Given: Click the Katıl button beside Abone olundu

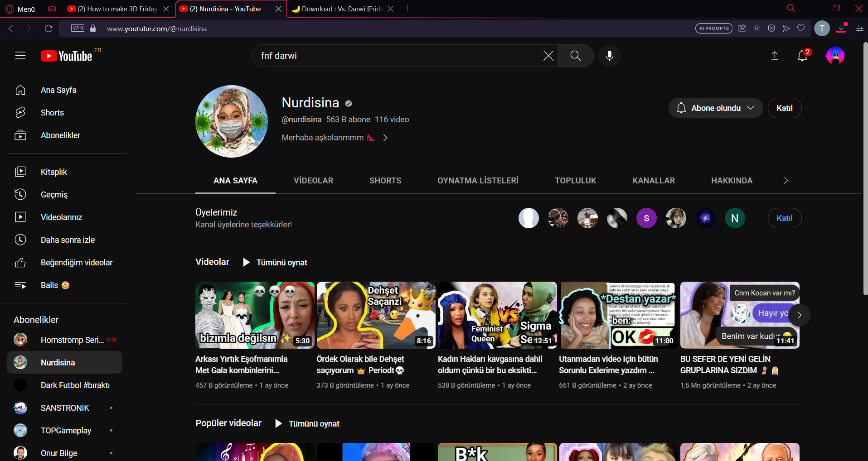Looking at the screenshot, I should pos(785,108).
